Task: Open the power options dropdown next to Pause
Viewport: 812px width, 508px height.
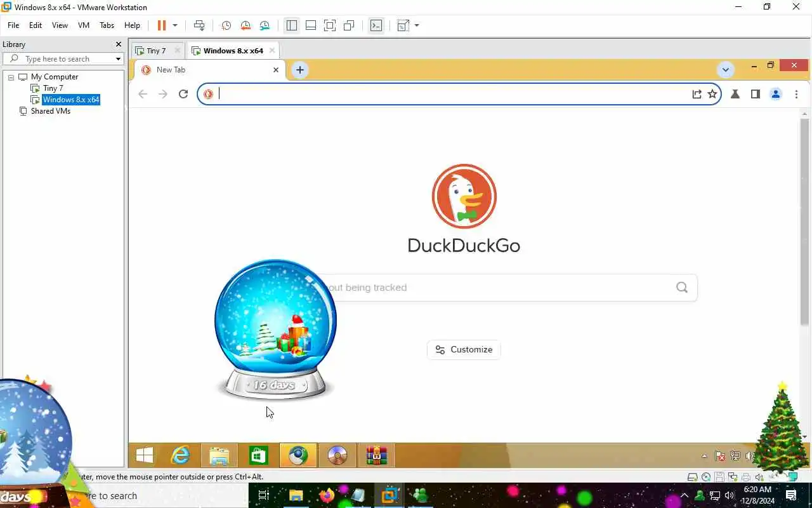Action: (x=175, y=25)
